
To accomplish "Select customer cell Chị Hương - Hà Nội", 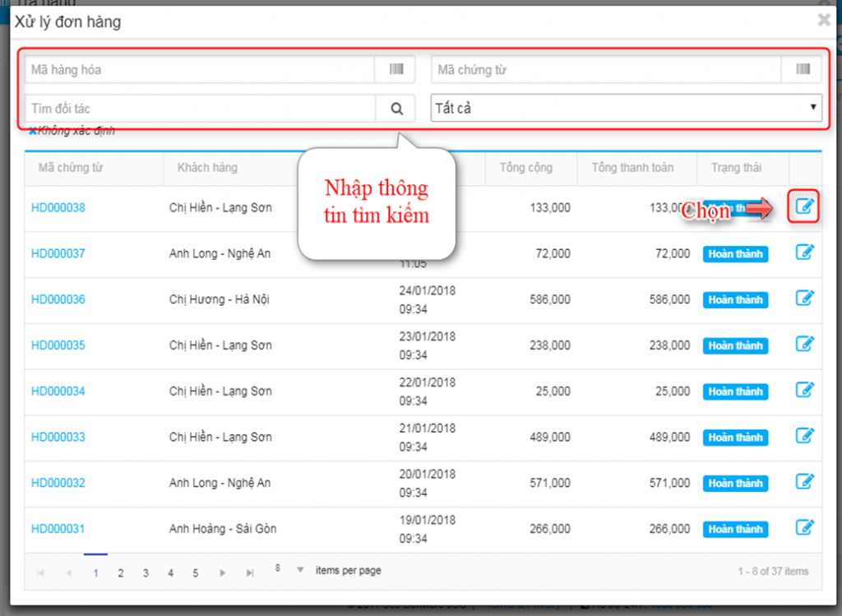I will (219, 299).
